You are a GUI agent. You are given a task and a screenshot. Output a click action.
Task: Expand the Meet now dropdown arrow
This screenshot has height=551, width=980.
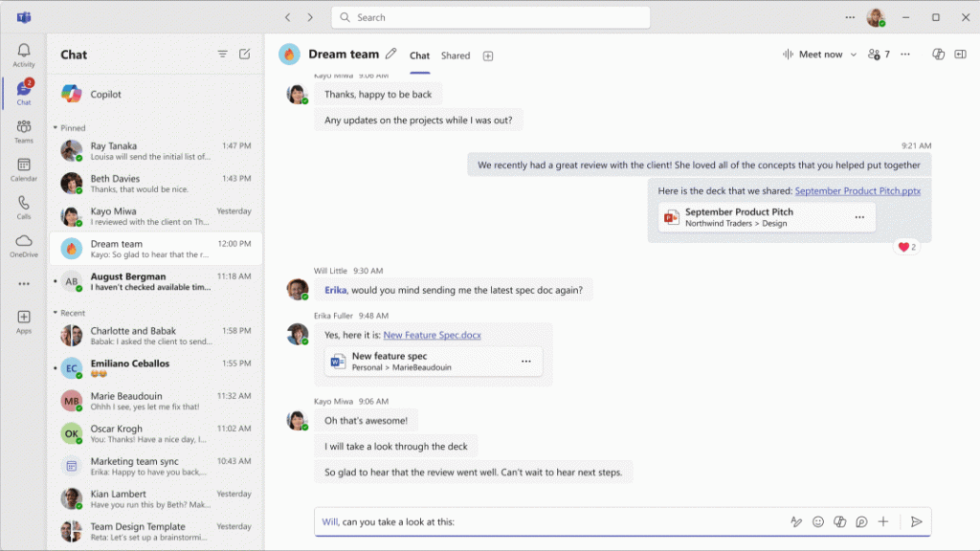click(x=853, y=55)
